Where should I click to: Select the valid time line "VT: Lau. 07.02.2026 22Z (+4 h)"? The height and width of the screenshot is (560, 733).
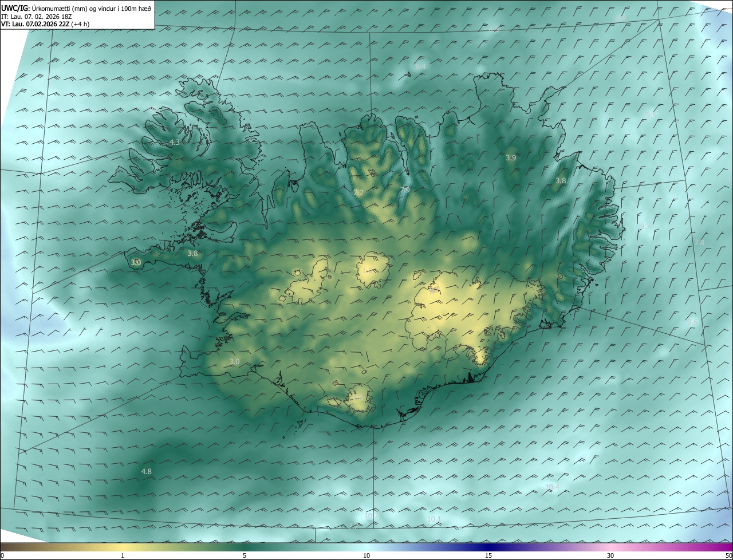pyautogui.click(x=45, y=24)
